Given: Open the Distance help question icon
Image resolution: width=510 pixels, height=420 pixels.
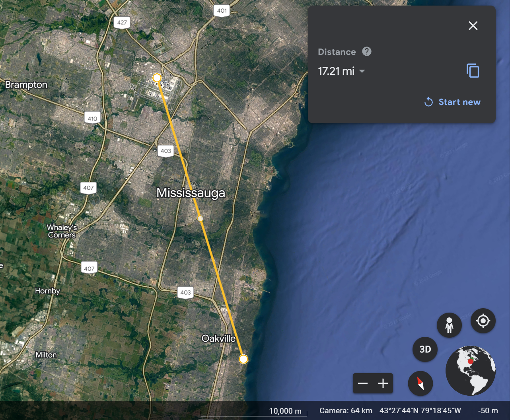Looking at the screenshot, I should tap(366, 52).
